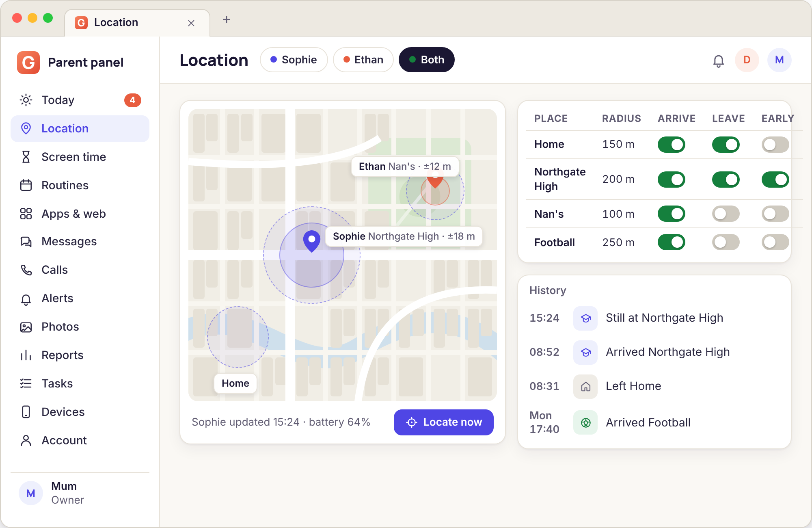Select the Apps & web grid icon
The width and height of the screenshot is (812, 528).
tap(26, 214)
